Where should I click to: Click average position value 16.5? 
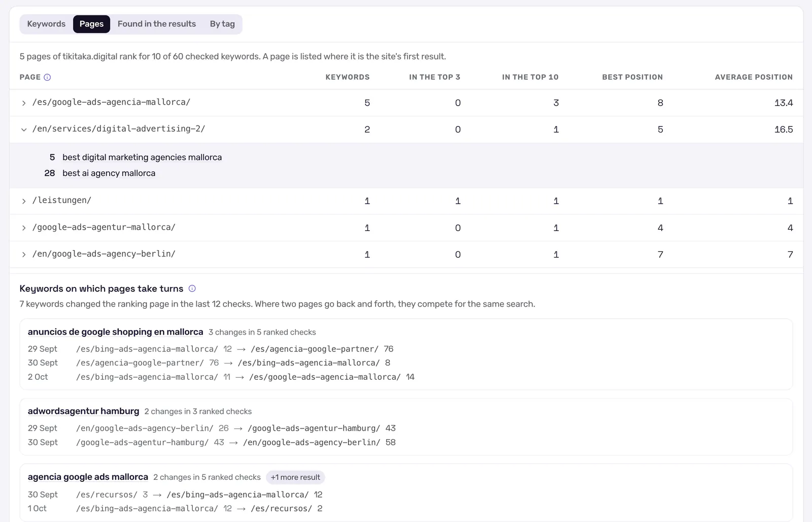point(784,129)
